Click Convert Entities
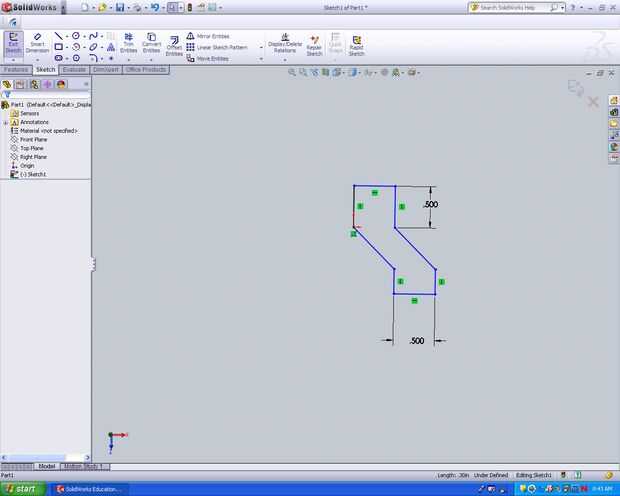 151,43
